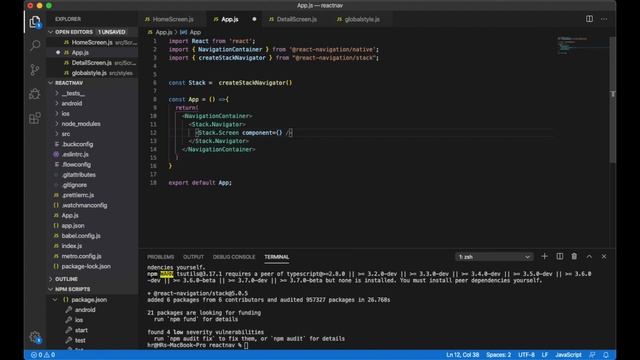
Task: Run the ios npm script
Action: 79,320
